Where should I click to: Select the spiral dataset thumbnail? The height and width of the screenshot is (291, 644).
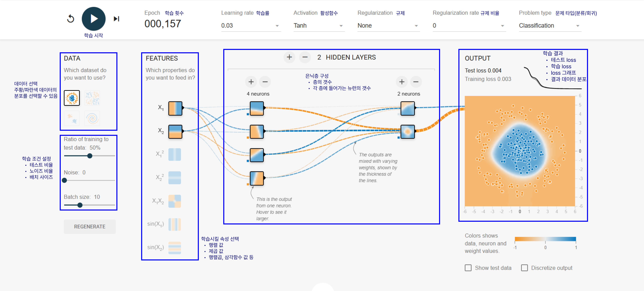(92, 118)
